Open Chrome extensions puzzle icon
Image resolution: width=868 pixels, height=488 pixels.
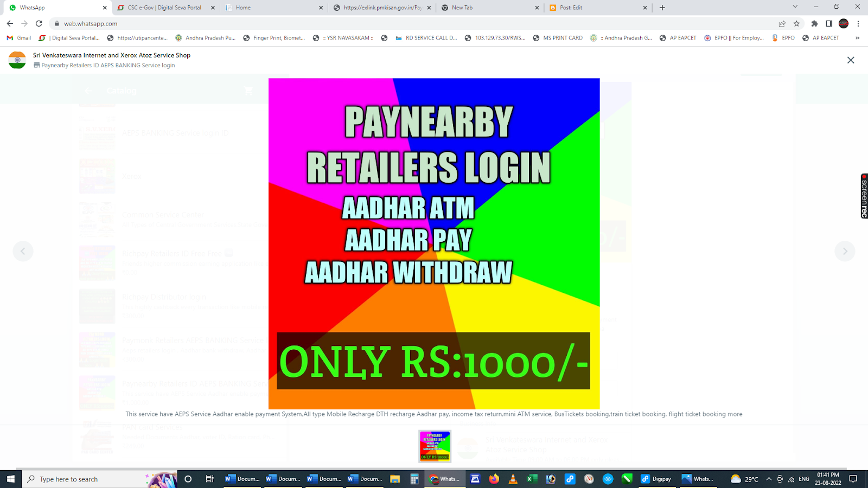click(814, 23)
